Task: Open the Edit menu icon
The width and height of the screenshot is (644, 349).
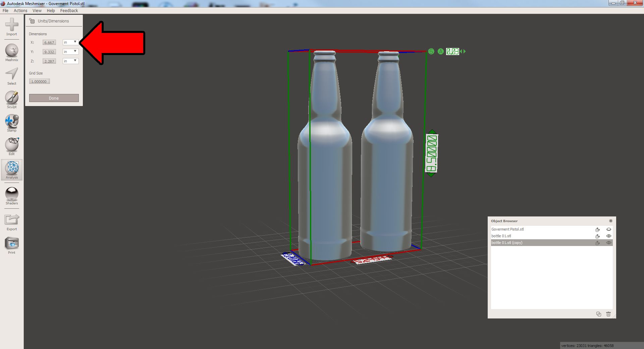Action: (x=12, y=146)
